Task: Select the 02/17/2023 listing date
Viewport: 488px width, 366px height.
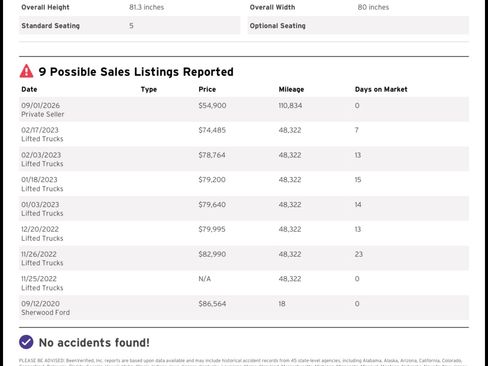Action: pyautogui.click(x=40, y=130)
